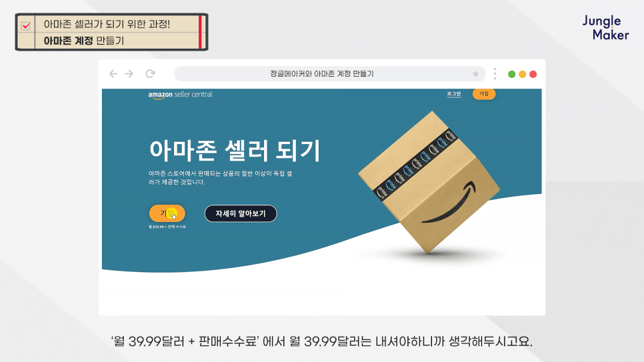This screenshot has height=362, width=644.
Task: Click the small 가입 button in header
Action: click(484, 94)
